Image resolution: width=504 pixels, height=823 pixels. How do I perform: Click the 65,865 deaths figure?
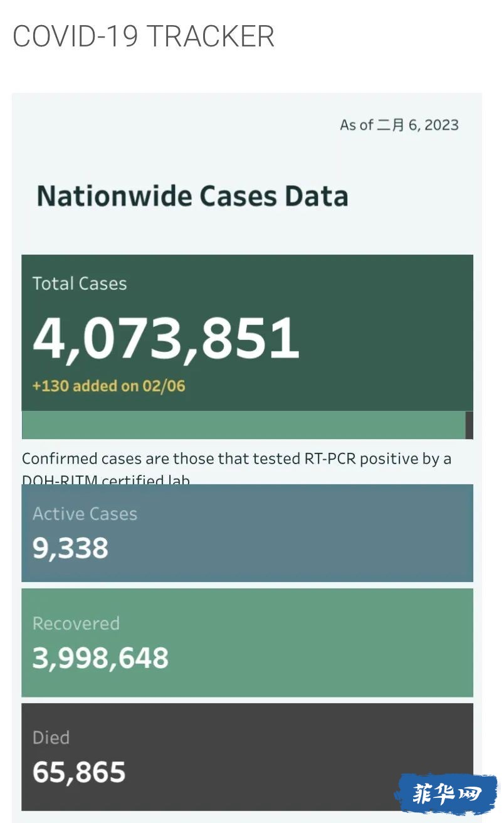pyautogui.click(x=79, y=773)
